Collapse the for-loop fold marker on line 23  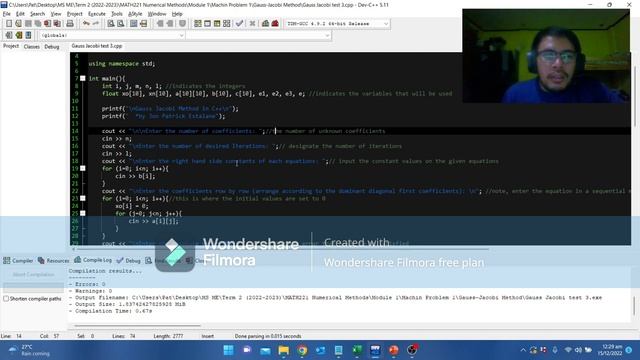82,198
